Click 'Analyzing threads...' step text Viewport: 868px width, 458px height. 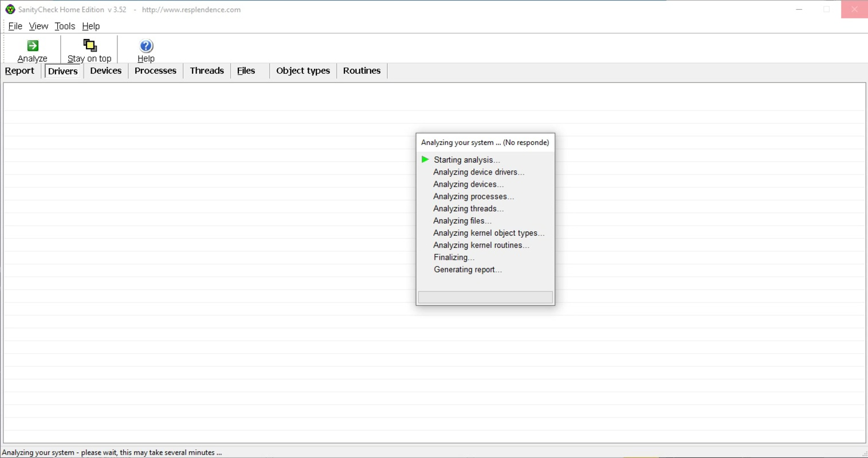point(469,208)
